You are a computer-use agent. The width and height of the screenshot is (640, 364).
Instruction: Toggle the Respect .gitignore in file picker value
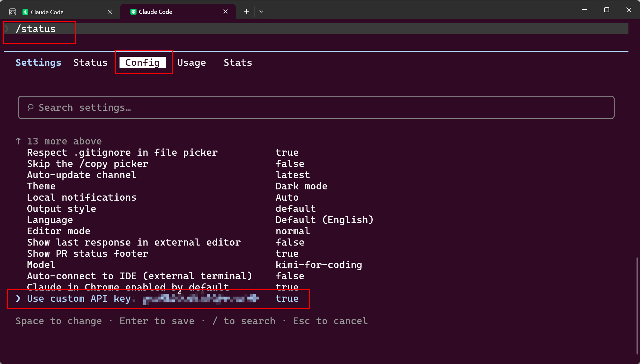(287, 152)
